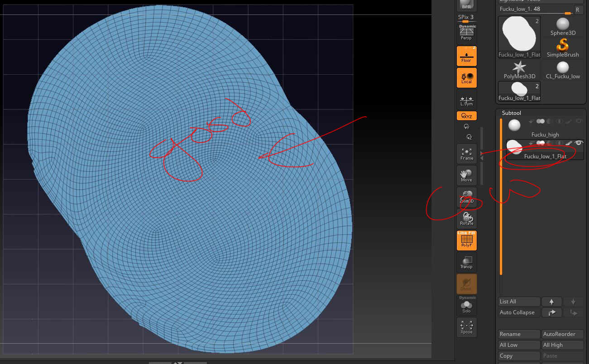Image resolution: width=589 pixels, height=364 pixels.
Task: Toggle Persp perspective view
Action: click(x=466, y=33)
